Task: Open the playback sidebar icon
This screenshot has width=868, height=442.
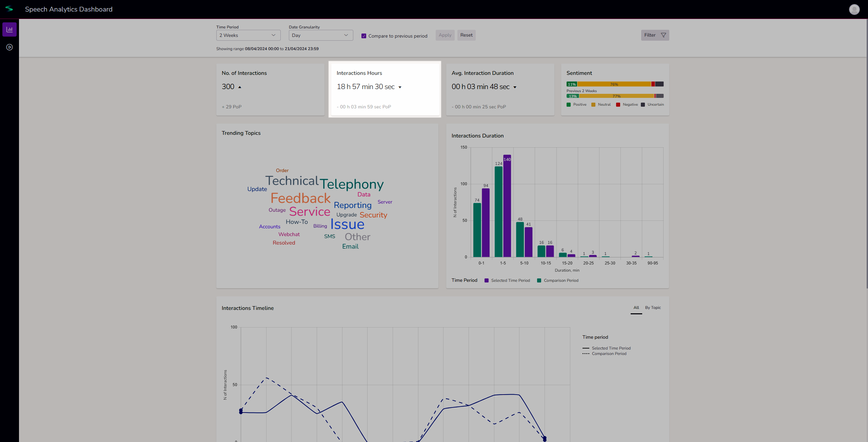Action: pyautogui.click(x=9, y=47)
